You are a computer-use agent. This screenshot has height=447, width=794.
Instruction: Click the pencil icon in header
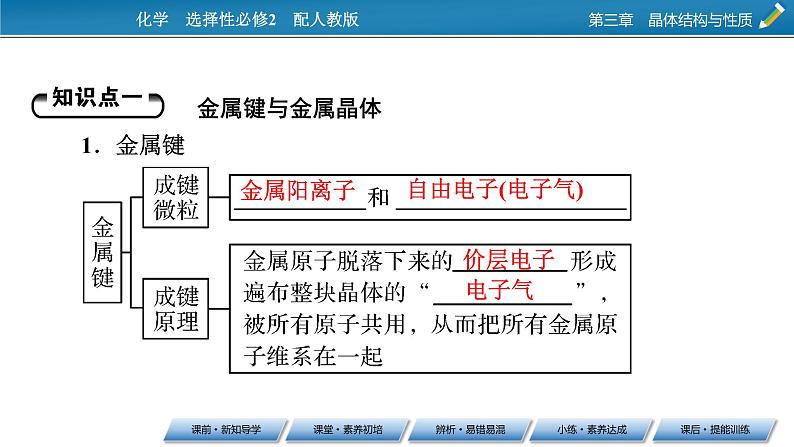pos(774,18)
